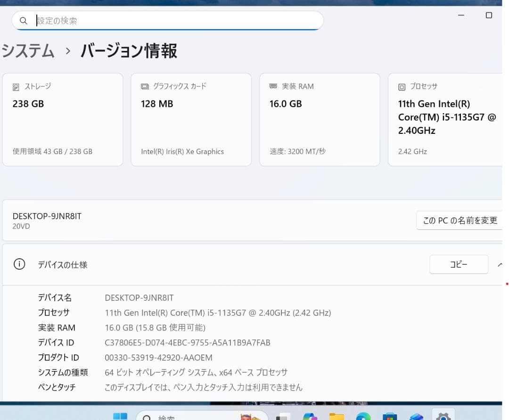The image size is (509, 420).
Task: Open Copilot from the taskbar
Action: (310, 417)
